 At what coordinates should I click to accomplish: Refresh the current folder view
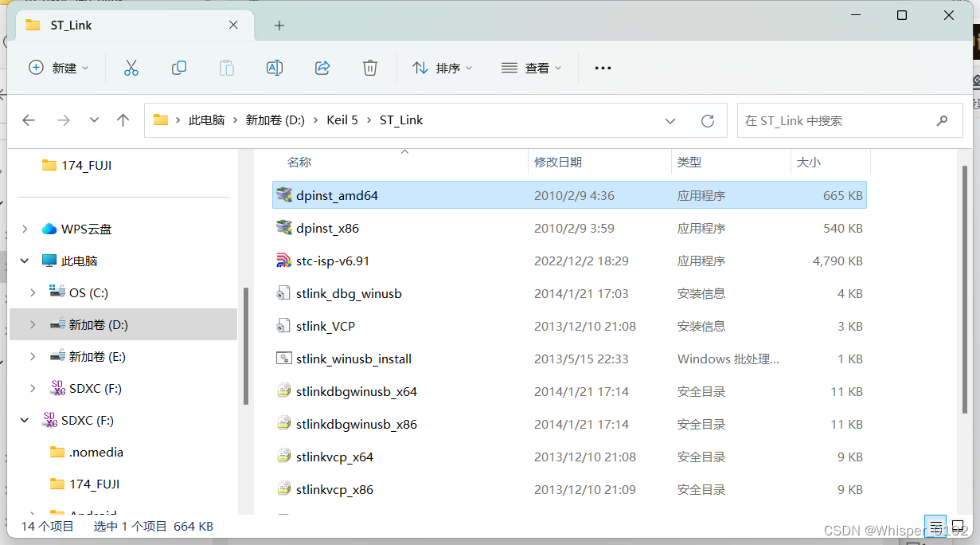(x=707, y=120)
